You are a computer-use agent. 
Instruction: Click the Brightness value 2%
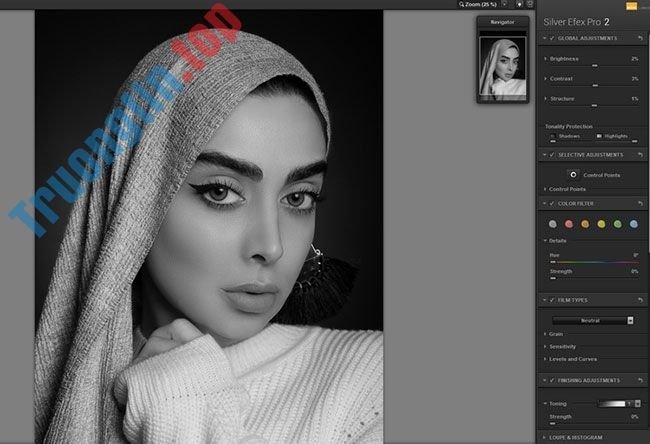tap(634, 59)
